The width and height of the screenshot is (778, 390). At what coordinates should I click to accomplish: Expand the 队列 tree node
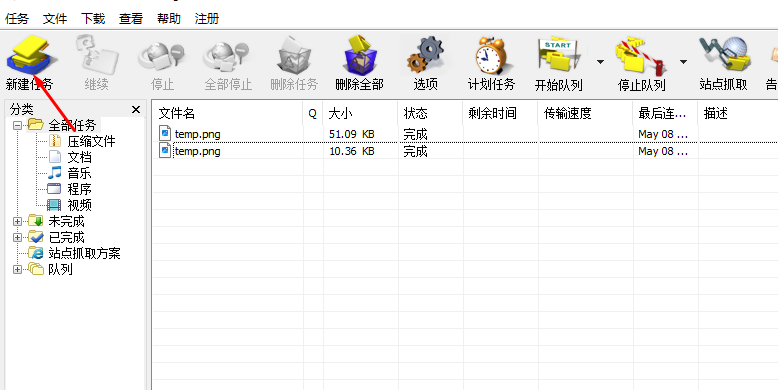point(17,269)
